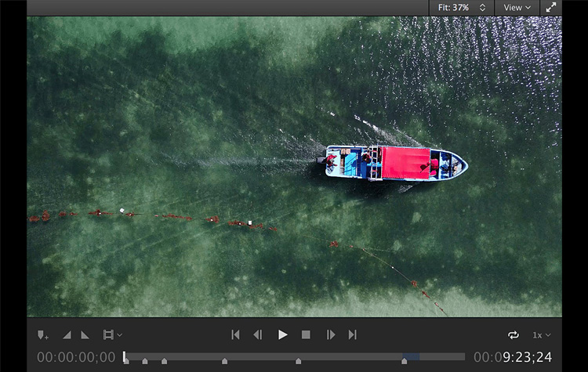Add a marker with the marker-plus icon

click(x=43, y=335)
